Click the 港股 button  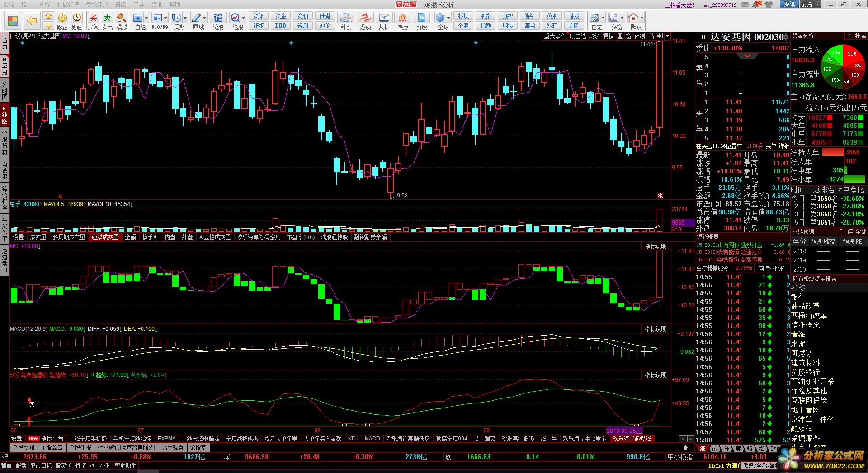tap(574, 16)
